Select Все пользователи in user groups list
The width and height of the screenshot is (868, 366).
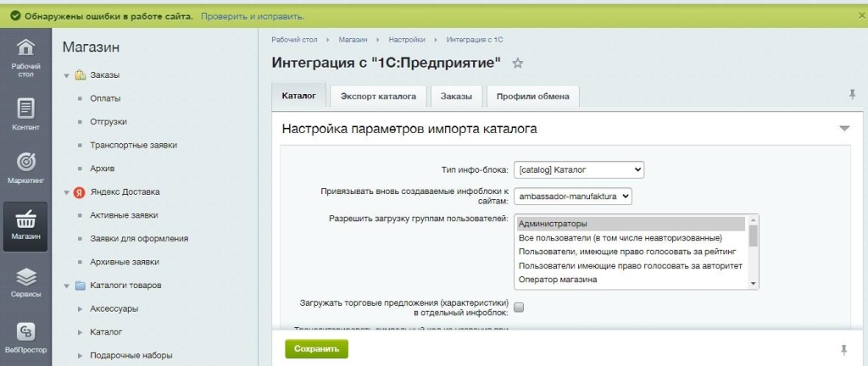[631, 238]
